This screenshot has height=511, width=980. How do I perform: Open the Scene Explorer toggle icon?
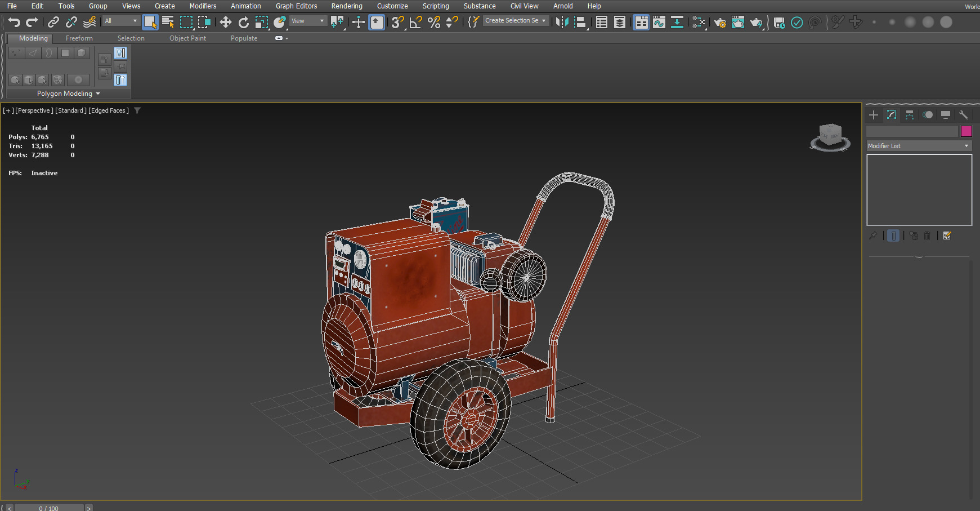(x=601, y=22)
